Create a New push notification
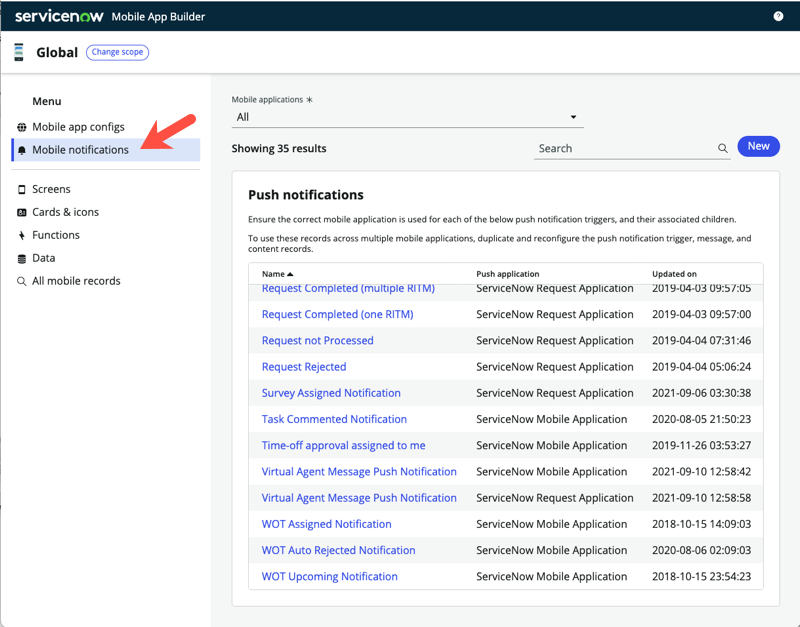Image resolution: width=800 pixels, height=627 pixels. 758,146
